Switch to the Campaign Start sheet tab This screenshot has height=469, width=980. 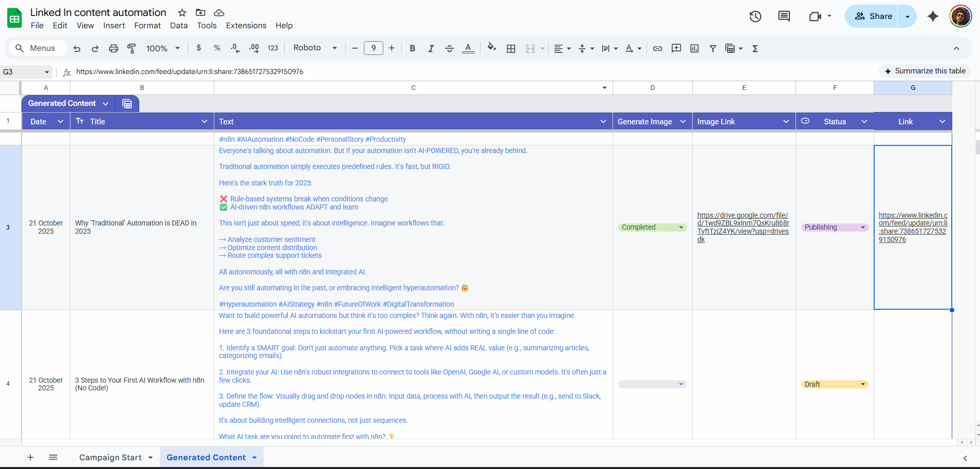[110, 457]
